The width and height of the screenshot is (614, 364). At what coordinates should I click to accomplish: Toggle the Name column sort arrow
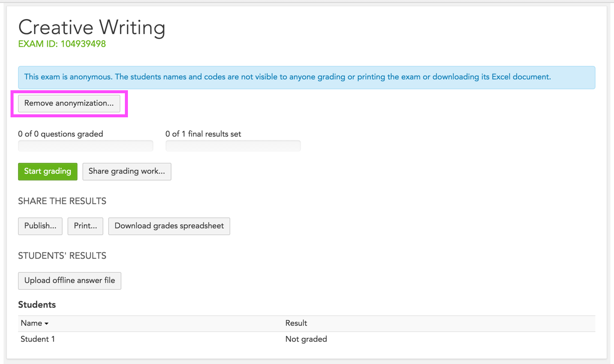click(47, 324)
